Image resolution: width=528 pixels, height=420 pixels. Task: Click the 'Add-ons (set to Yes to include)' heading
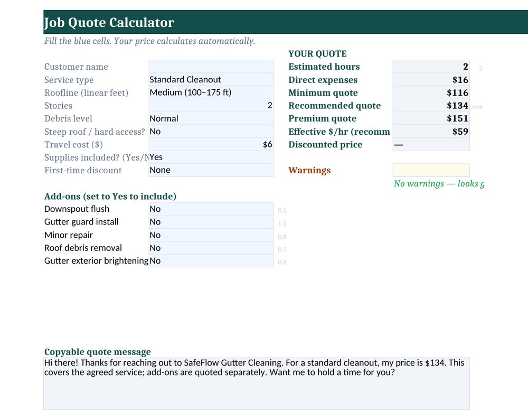[110, 197]
